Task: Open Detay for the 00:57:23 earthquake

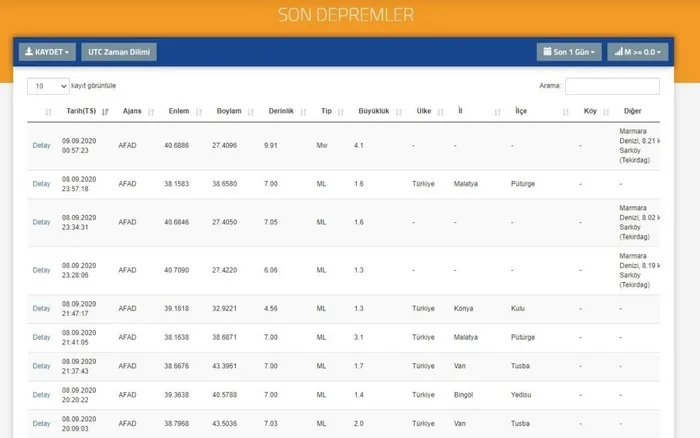Action: coord(42,146)
